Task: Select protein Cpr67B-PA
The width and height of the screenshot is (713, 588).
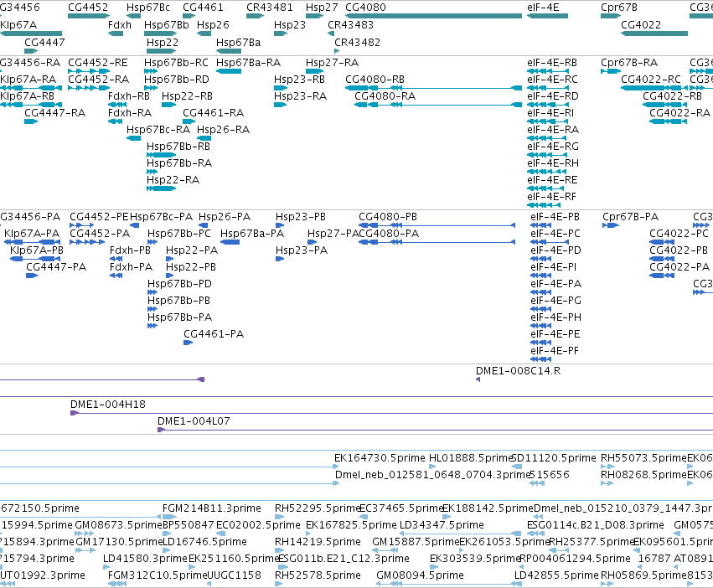Action: click(x=630, y=217)
